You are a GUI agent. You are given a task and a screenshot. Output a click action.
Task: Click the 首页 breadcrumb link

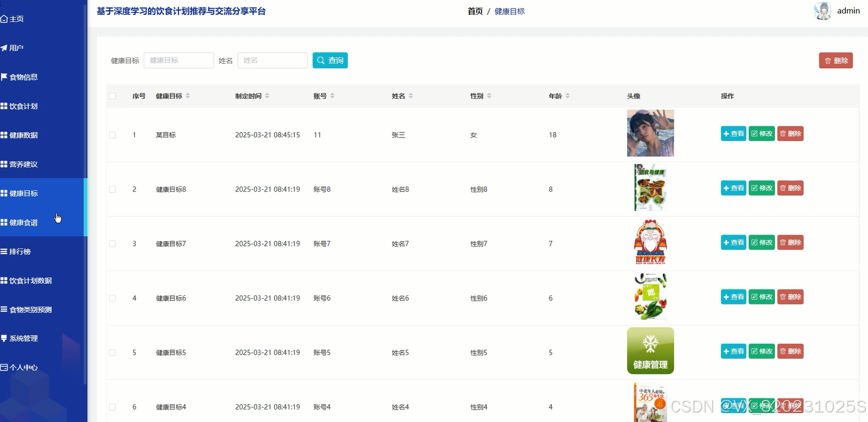475,11
